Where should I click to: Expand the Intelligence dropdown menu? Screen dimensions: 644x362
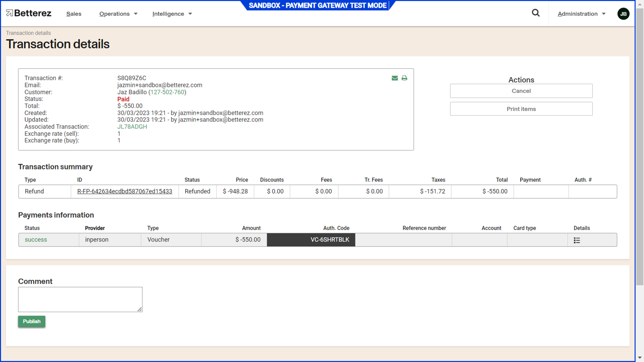coord(172,14)
